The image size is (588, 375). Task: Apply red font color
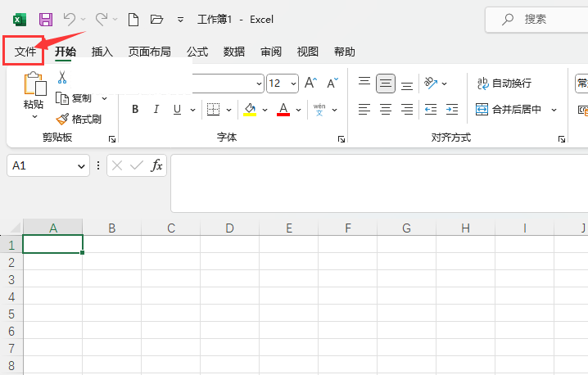pos(283,110)
